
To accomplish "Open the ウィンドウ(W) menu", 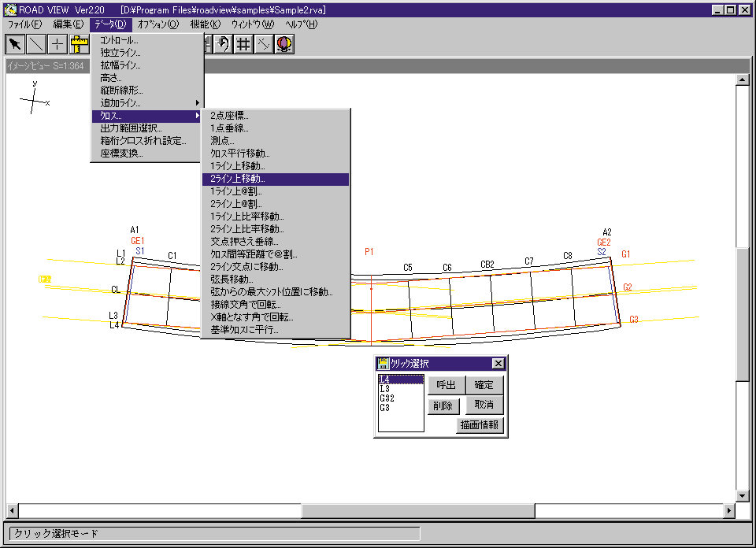I will [x=253, y=24].
